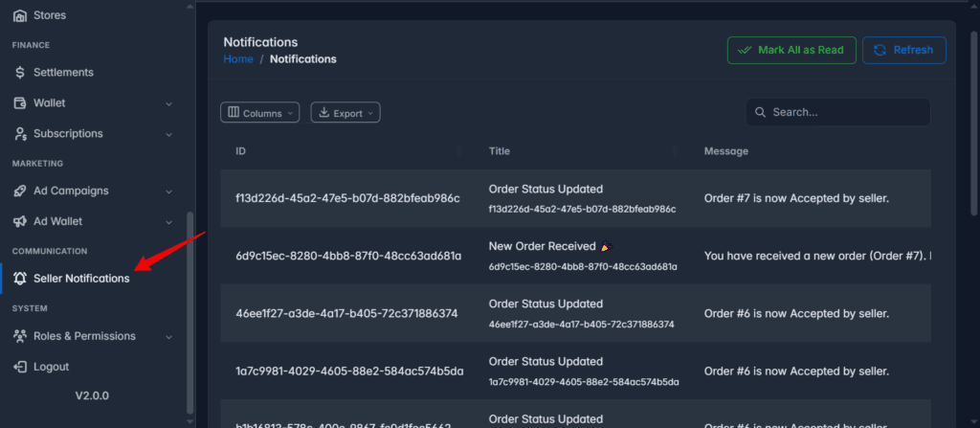Click the Stores building icon
The width and height of the screenshot is (980, 428).
coord(20,15)
